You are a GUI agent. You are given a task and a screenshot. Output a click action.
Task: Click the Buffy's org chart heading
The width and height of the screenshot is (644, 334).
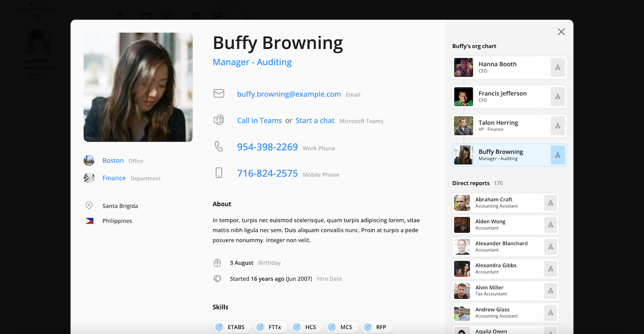(x=474, y=46)
